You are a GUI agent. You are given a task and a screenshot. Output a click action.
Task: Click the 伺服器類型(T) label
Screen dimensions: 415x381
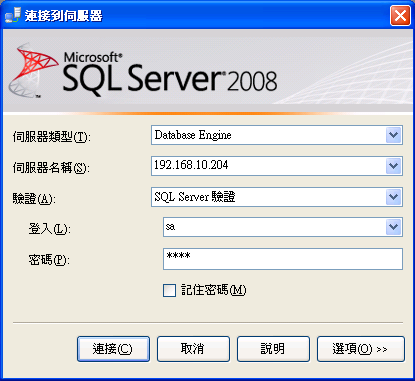click(51, 137)
